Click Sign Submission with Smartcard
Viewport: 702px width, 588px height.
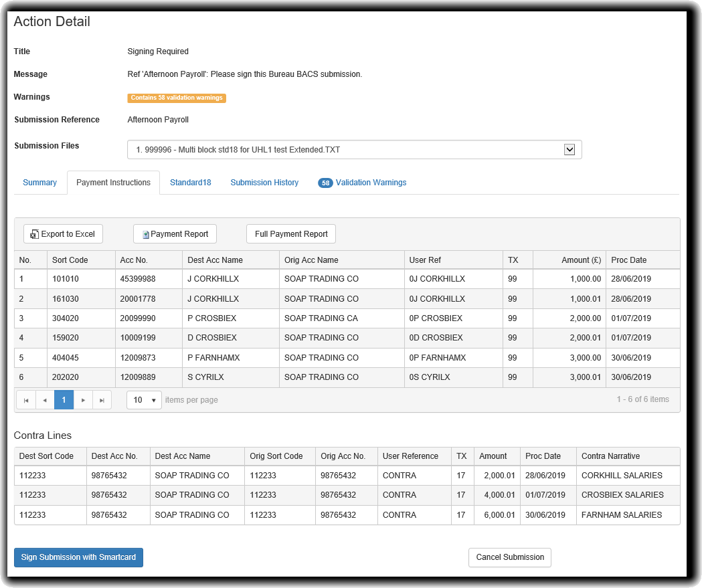(78, 557)
